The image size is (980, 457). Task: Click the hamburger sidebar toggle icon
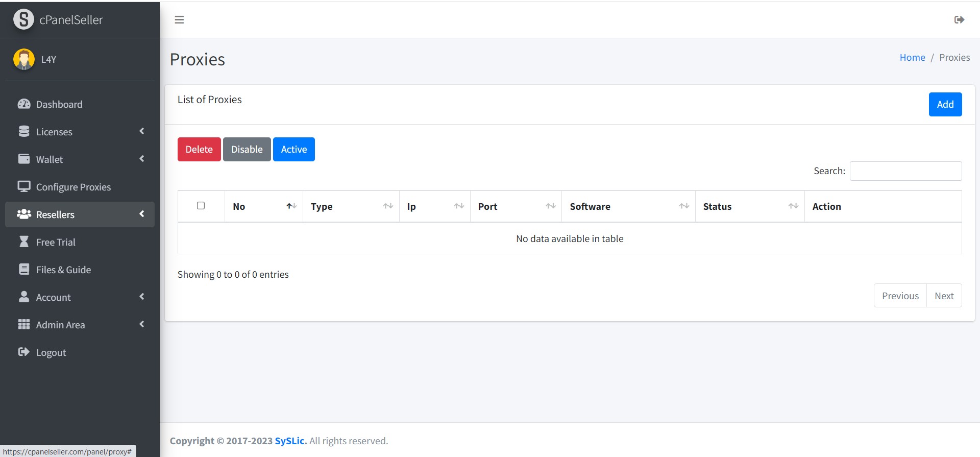click(x=179, y=20)
